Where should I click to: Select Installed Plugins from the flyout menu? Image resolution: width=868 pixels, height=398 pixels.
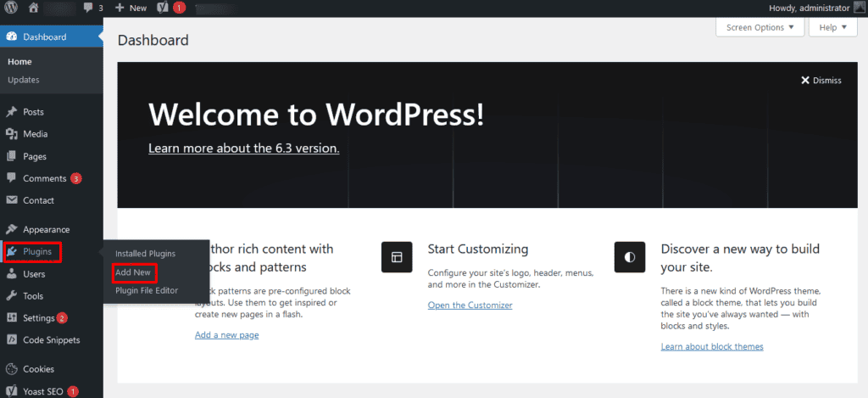point(145,254)
